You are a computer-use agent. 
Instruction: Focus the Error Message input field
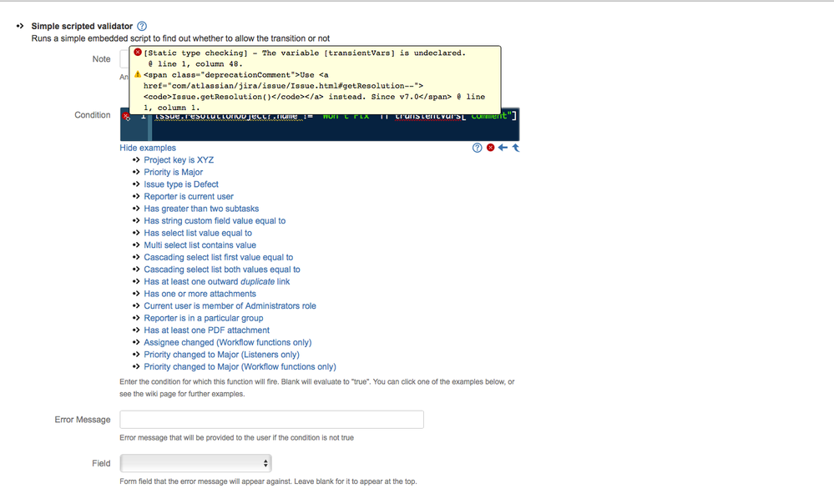point(272,420)
